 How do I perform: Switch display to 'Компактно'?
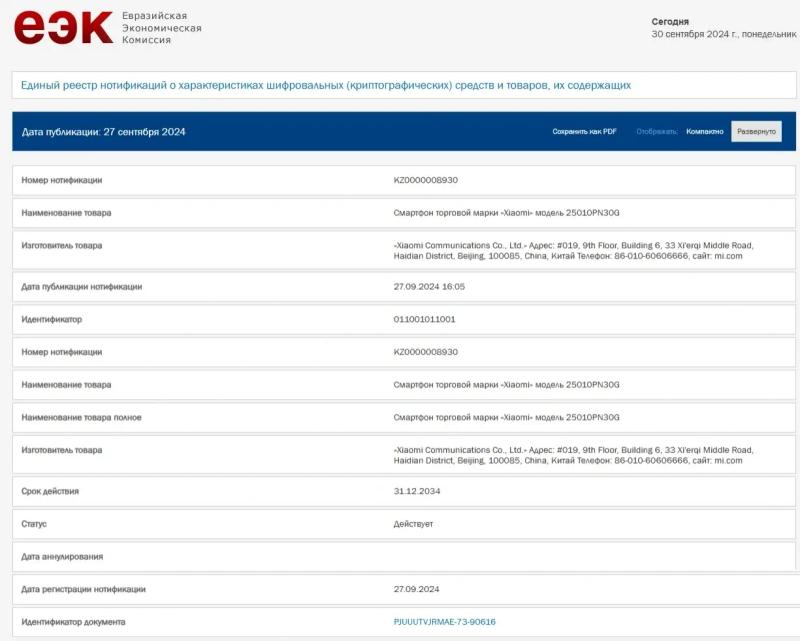[x=705, y=132]
